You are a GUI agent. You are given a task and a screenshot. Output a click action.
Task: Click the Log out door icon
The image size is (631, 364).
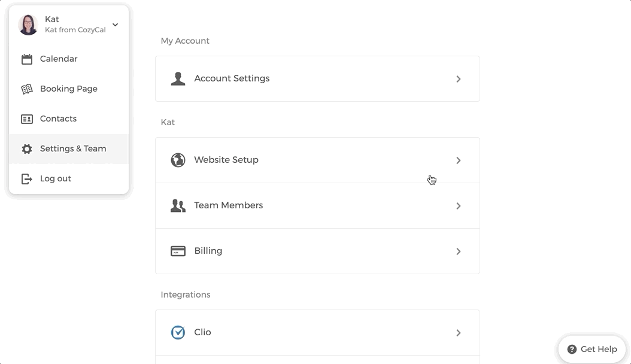27,179
